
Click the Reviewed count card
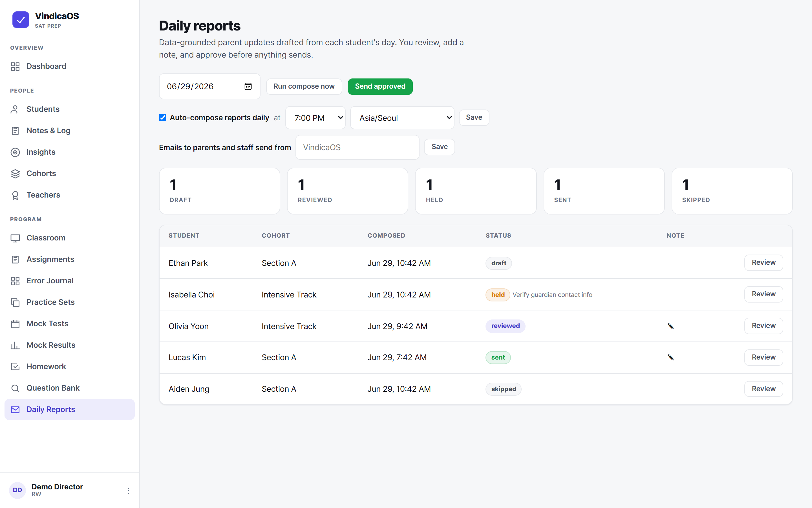[x=348, y=191]
